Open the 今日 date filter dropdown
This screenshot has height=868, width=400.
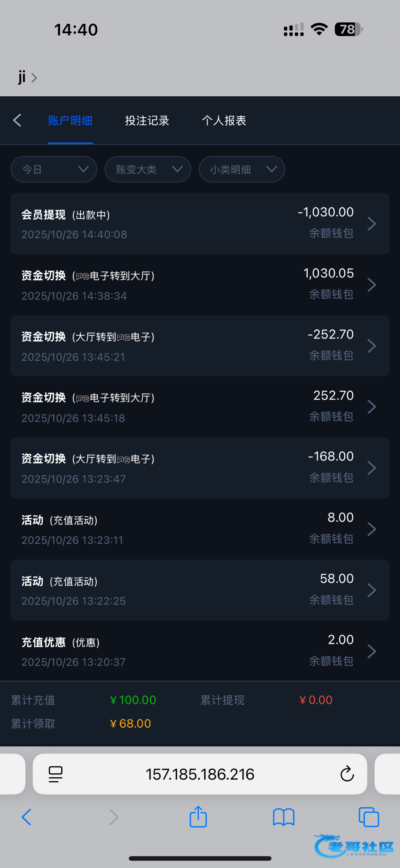(x=54, y=169)
